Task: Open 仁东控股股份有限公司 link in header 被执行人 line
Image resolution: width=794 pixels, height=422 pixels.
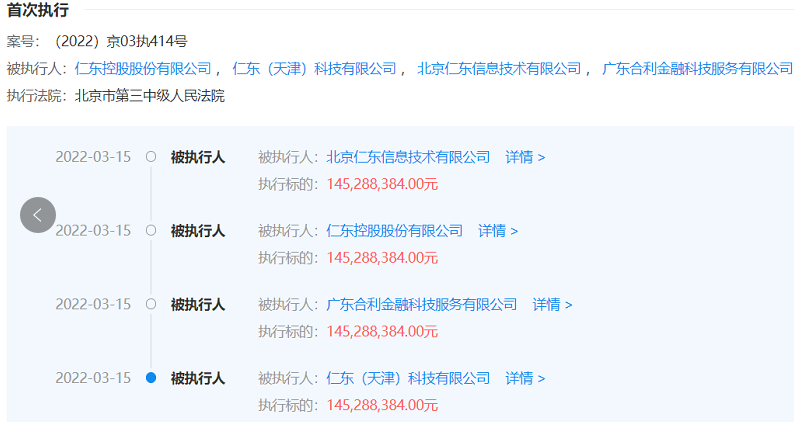Action: (x=143, y=68)
